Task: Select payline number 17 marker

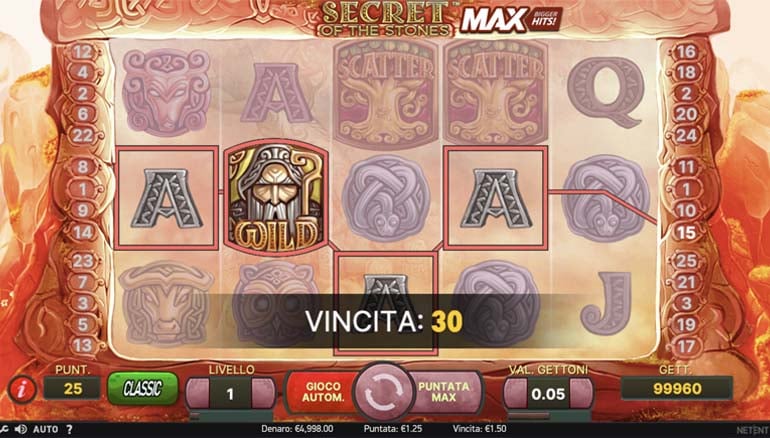Action: pyautogui.click(x=686, y=346)
